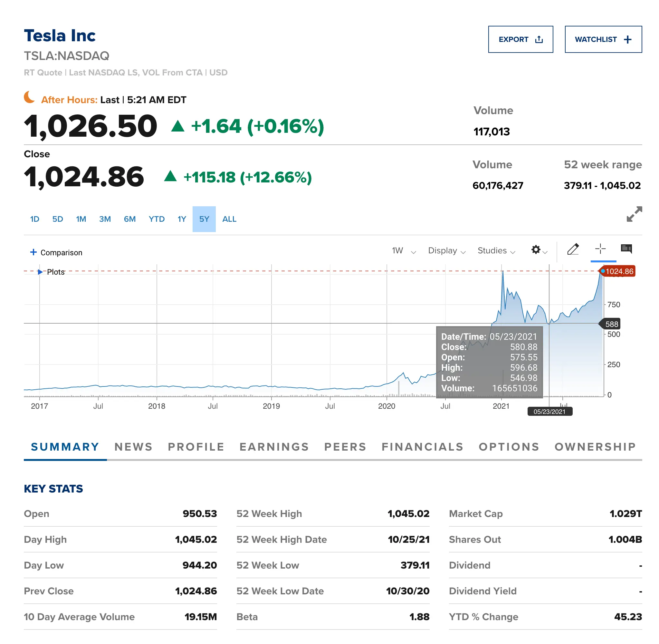The height and width of the screenshot is (644, 659).
Task: Open the FINANCIALS tab
Action: pyautogui.click(x=423, y=447)
